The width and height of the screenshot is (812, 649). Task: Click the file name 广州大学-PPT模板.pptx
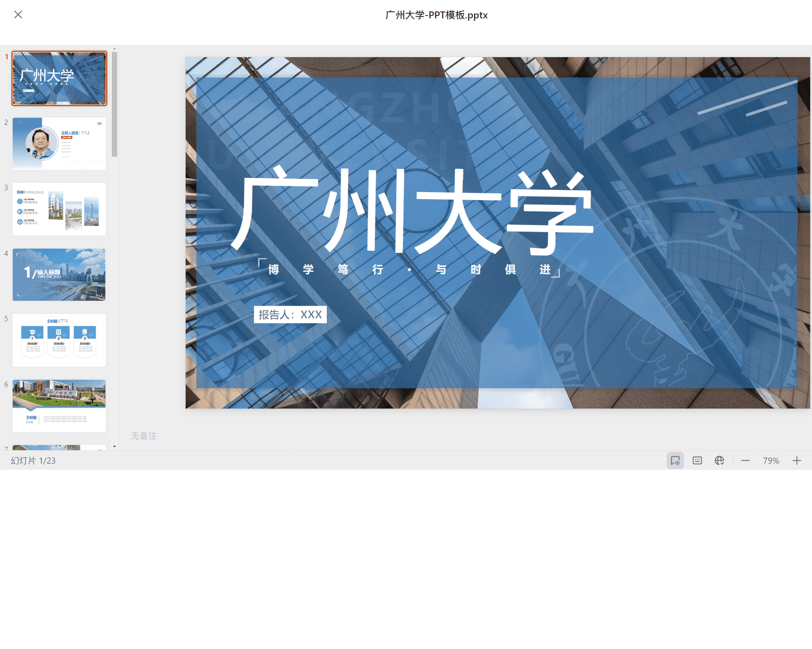(x=436, y=15)
